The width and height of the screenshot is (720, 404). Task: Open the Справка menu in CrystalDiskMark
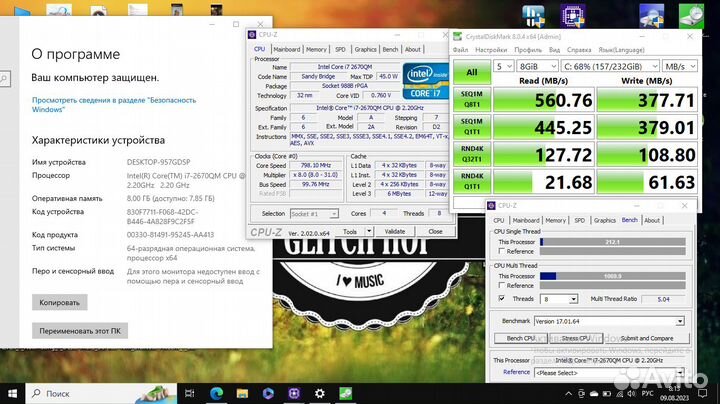click(x=579, y=50)
